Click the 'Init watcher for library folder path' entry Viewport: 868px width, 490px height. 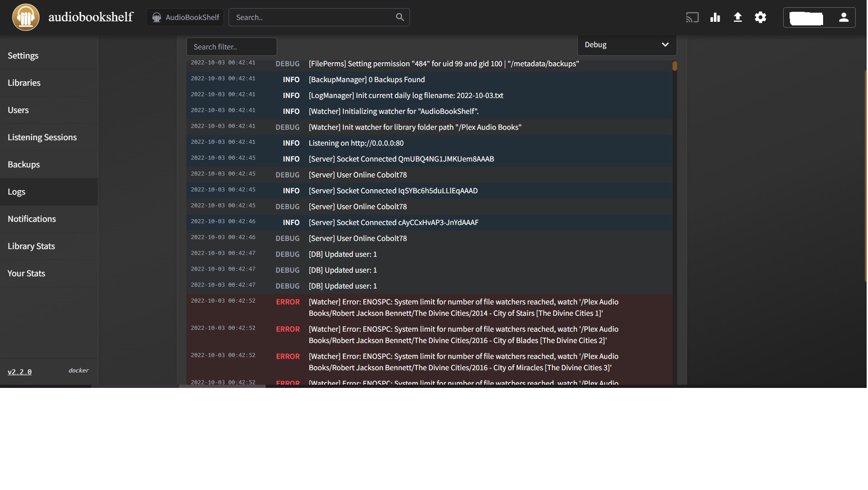click(429, 127)
